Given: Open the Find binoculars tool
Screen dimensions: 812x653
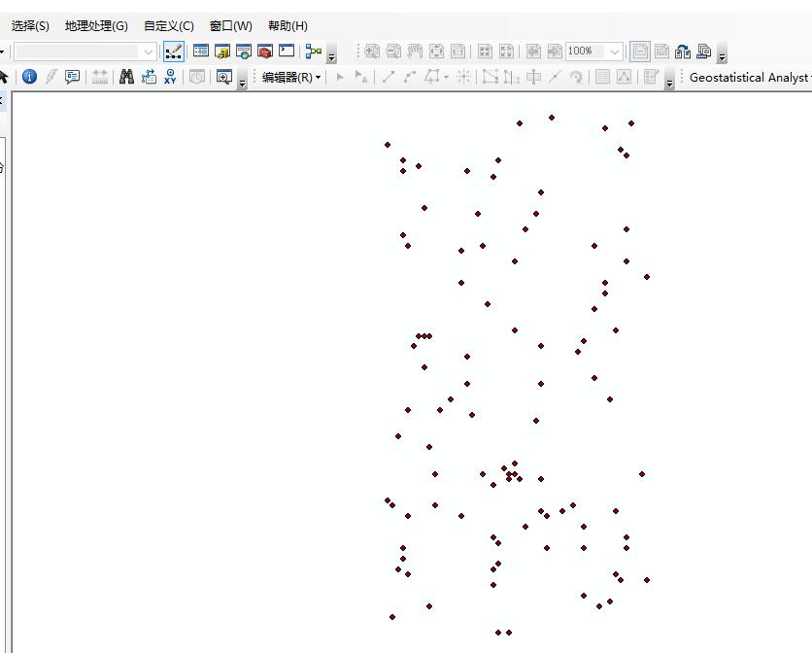Looking at the screenshot, I should [126, 77].
